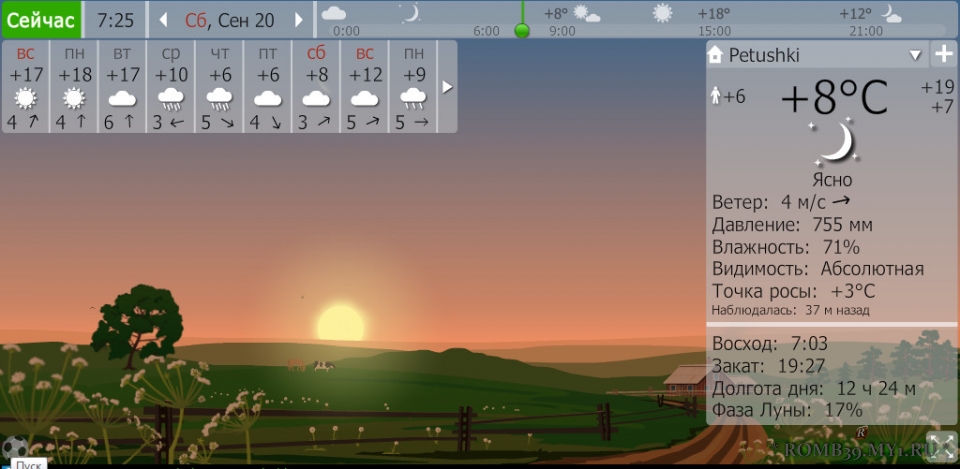Screen dimensions: 960x469
Task: Click the rain cloud icon for Thursday
Action: click(x=219, y=98)
